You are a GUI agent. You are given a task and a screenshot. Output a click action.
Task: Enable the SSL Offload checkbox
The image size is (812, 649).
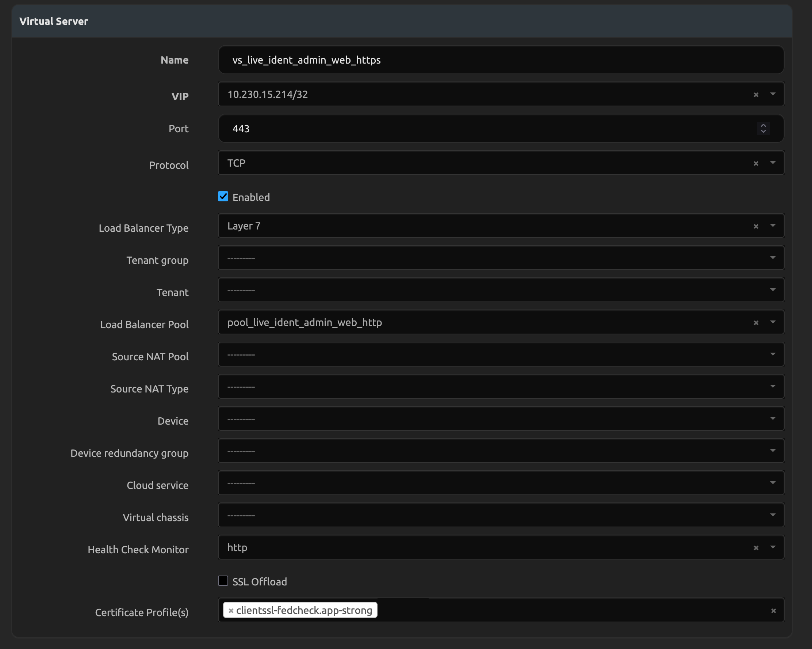223,581
